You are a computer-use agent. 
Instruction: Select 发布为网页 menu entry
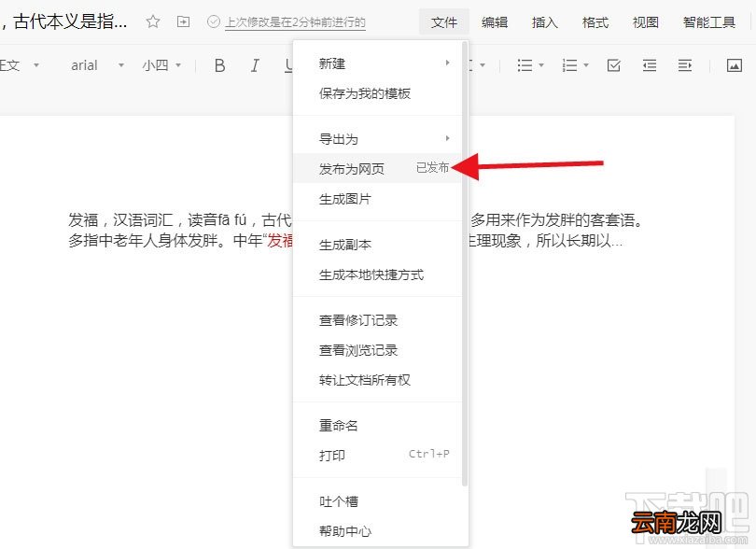[377, 168]
